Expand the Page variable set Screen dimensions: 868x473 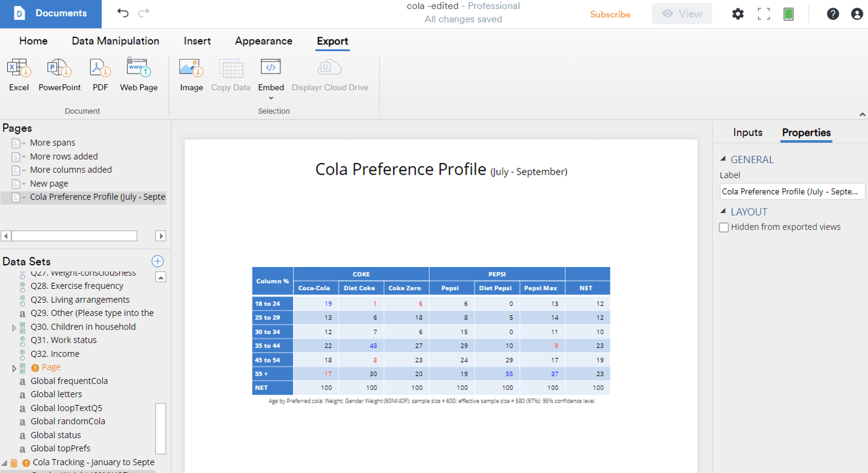(x=14, y=368)
